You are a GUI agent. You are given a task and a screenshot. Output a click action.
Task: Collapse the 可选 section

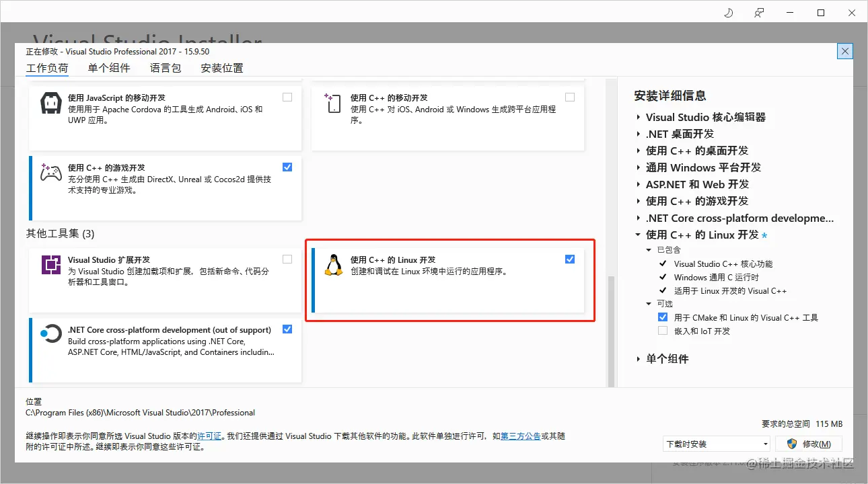[649, 304]
